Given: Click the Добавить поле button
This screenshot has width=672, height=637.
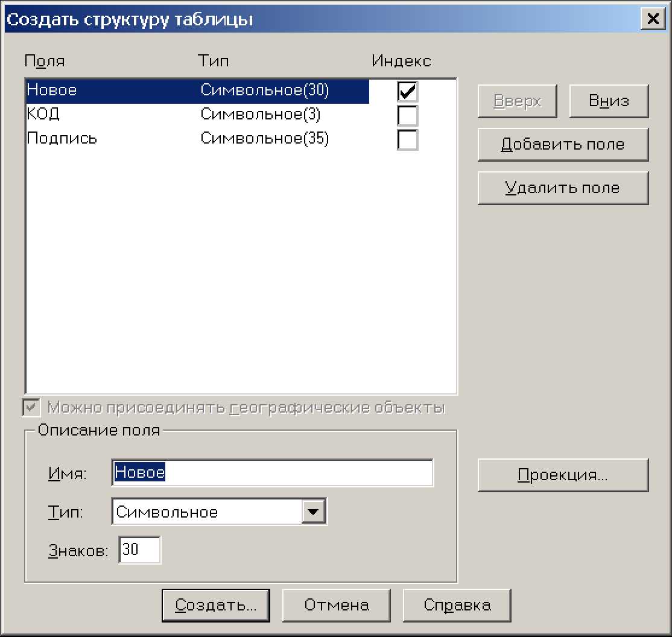Looking at the screenshot, I should tap(562, 145).
